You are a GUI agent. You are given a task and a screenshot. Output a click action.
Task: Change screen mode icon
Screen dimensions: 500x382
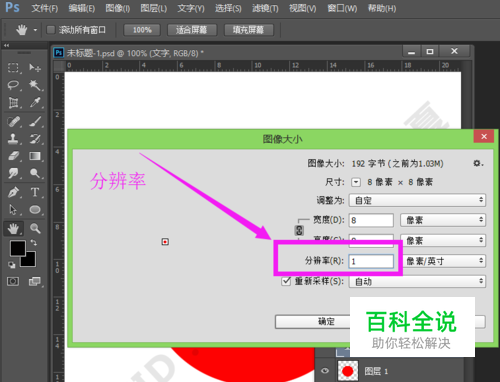(x=35, y=282)
